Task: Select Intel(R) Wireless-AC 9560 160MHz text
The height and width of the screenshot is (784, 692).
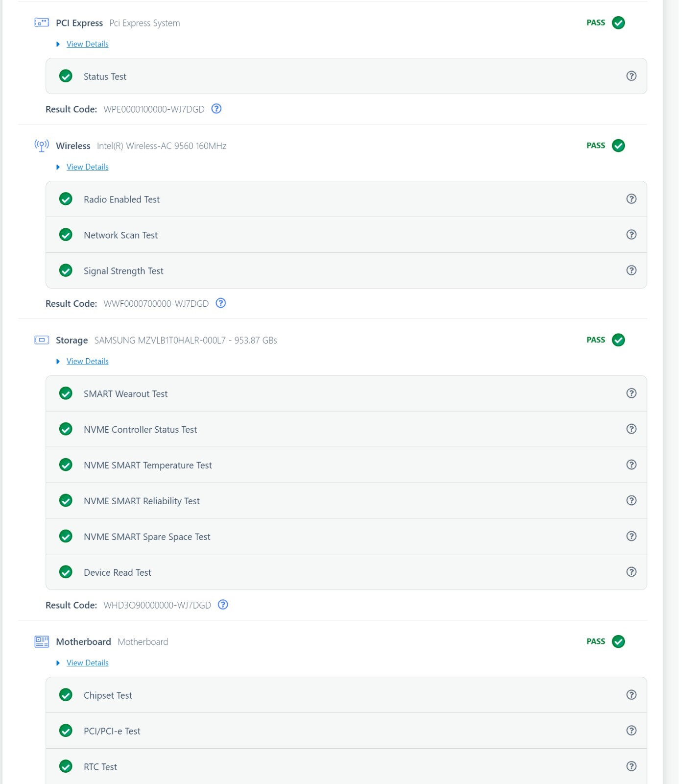Action: [162, 146]
